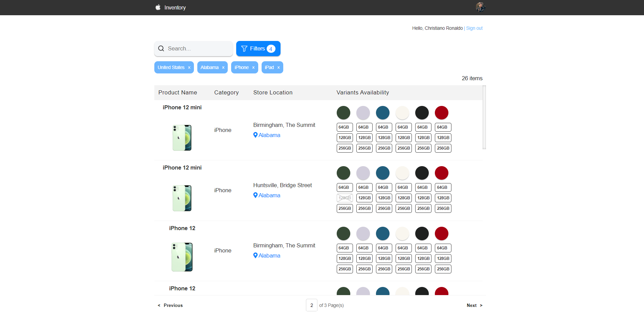Click the search magnifier icon
This screenshot has height=312, width=644.
[161, 49]
